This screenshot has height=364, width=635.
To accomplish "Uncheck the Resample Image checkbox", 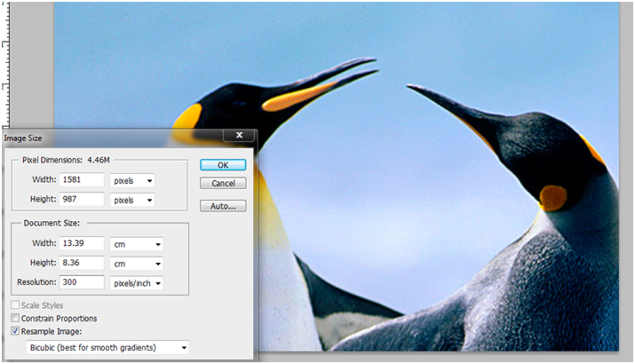I will (16, 331).
